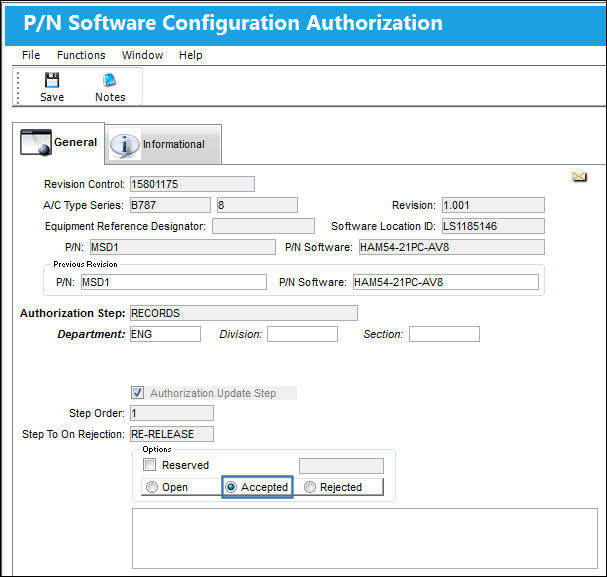Select the Rejected radio button
Screen dimensions: 607x577
[x=310, y=487]
